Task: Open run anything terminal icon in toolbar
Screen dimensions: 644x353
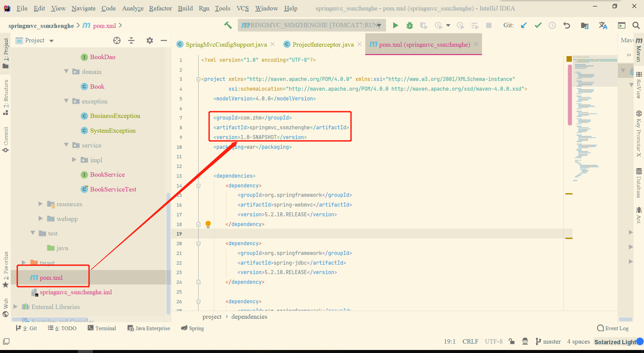Action: click(622, 26)
